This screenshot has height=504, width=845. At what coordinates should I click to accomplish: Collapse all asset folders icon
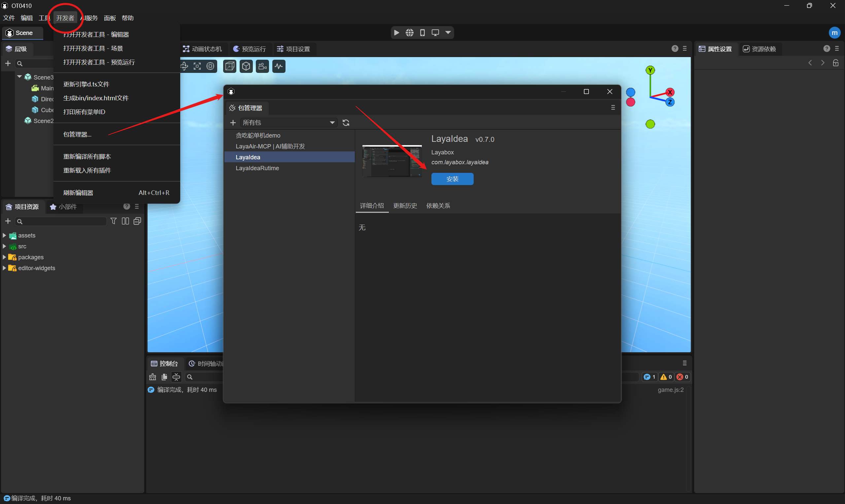pos(137,221)
